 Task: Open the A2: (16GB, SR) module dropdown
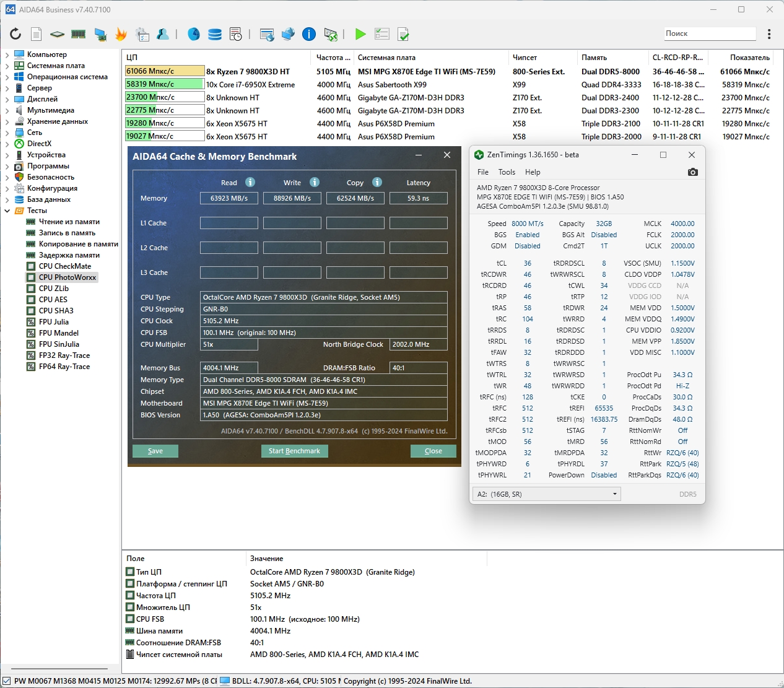(546, 494)
